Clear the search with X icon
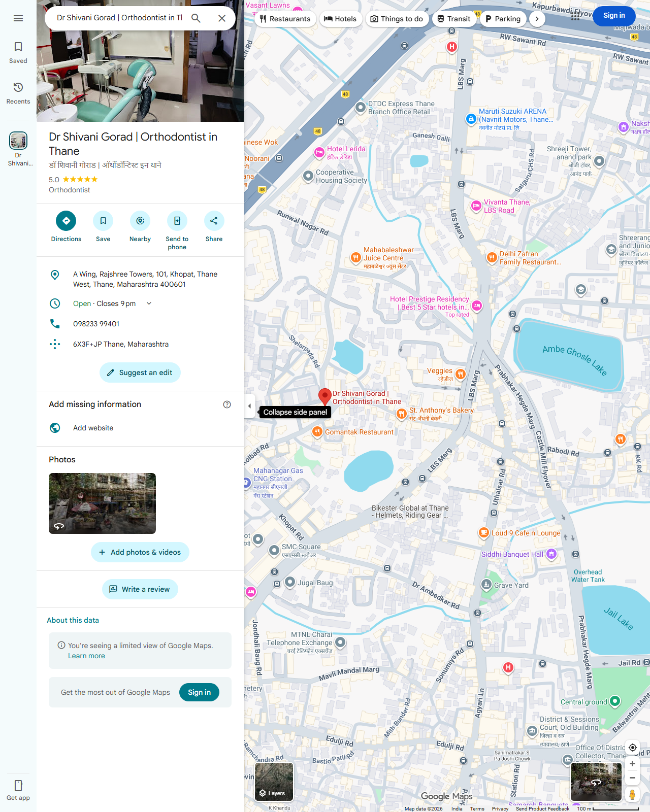Image resolution: width=650 pixels, height=812 pixels. 222,18
